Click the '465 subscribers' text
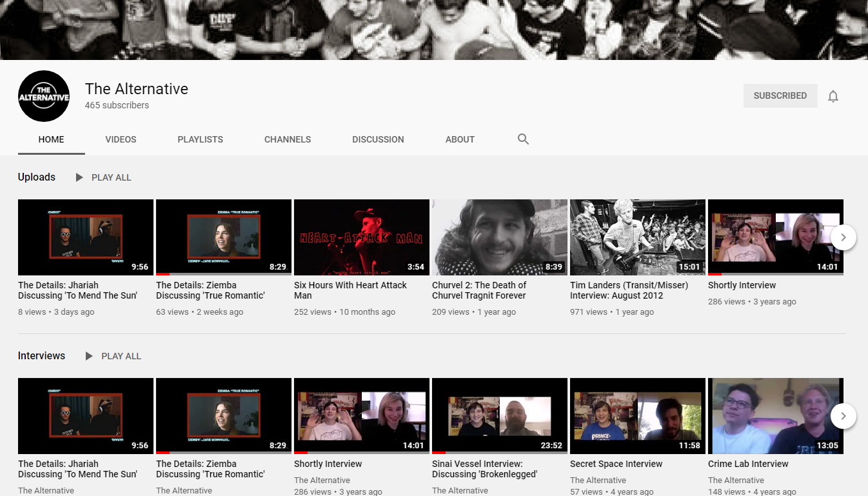The width and height of the screenshot is (868, 496). pyautogui.click(x=117, y=105)
